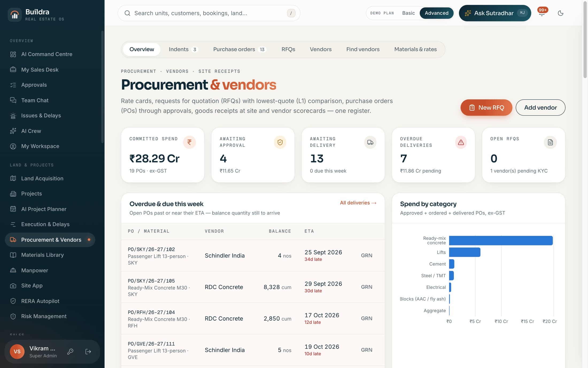The height and width of the screenshot is (368, 588).
Task: Click GRN for PO/SKY/26-27/102
Action: pyautogui.click(x=366, y=256)
